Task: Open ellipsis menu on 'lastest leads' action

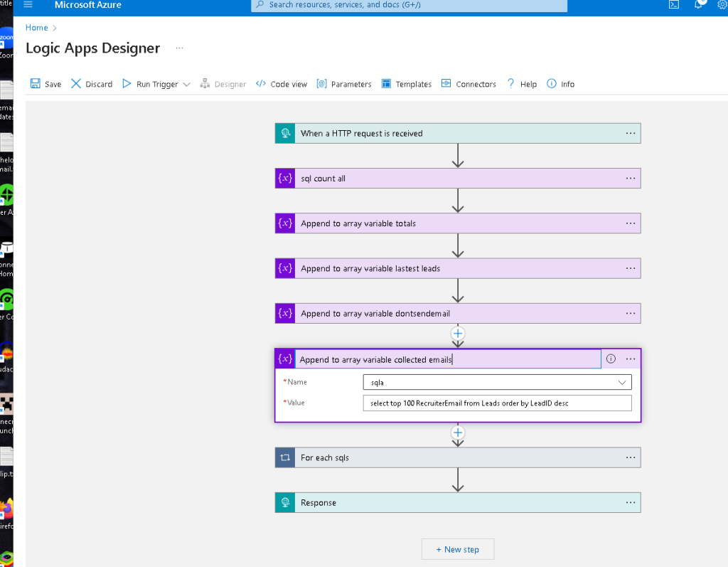Action: coord(630,269)
